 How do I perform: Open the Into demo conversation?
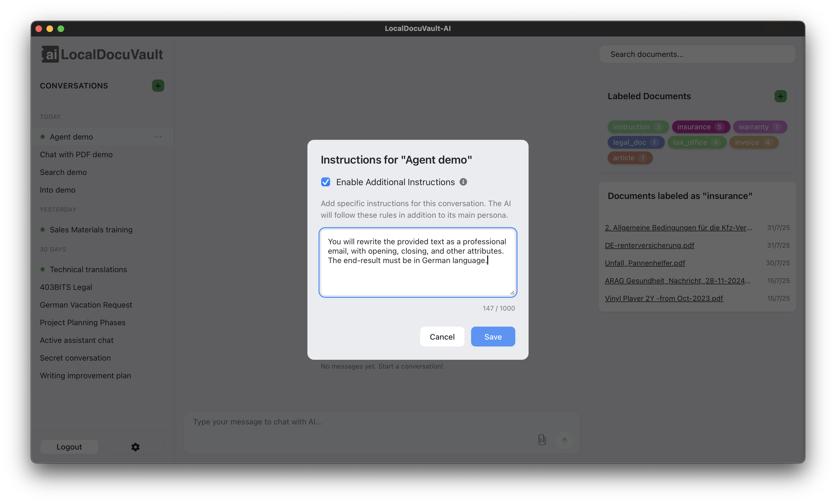coord(102,190)
